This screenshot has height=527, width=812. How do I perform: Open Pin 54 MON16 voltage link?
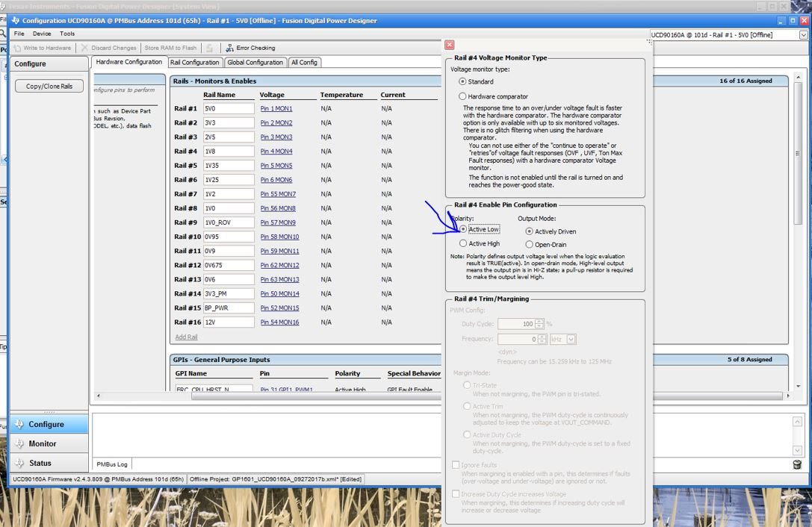pyautogui.click(x=279, y=322)
